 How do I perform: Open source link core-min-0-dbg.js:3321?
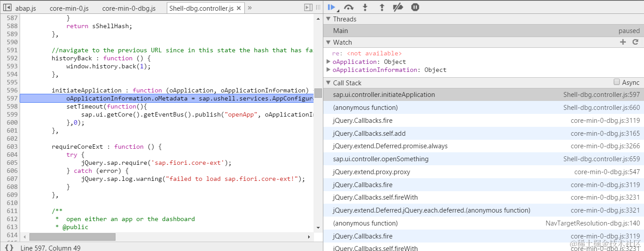point(605,210)
